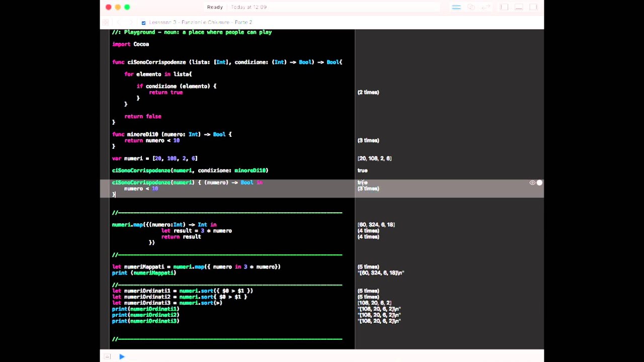The height and width of the screenshot is (362, 644).
Task: Click the 'func ciSonoCorrispodenze' declaration line
Action: point(227,62)
